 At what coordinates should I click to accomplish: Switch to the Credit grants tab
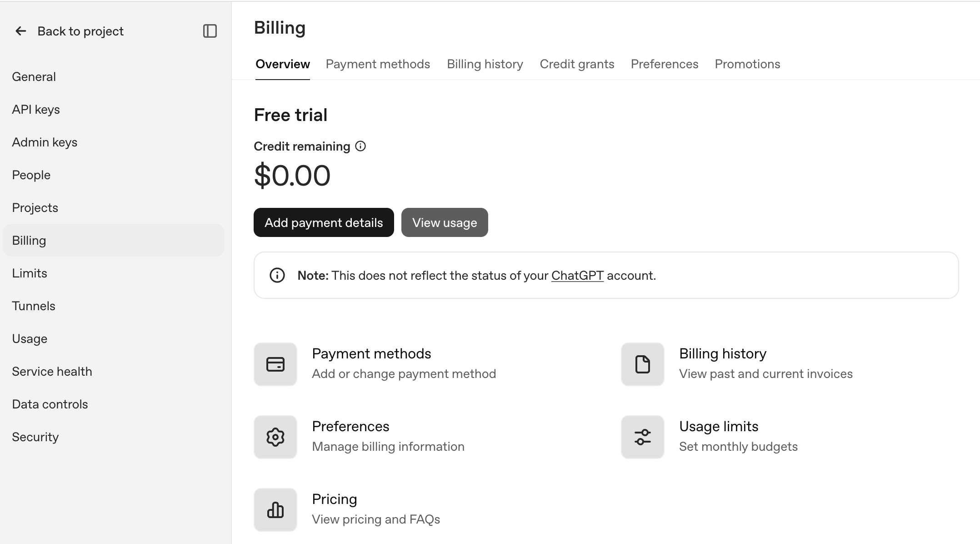coord(577,64)
